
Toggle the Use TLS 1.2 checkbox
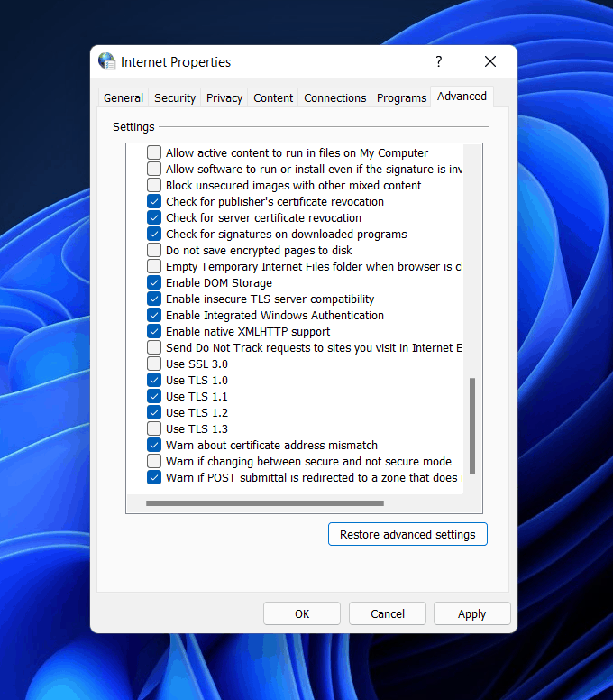point(154,412)
